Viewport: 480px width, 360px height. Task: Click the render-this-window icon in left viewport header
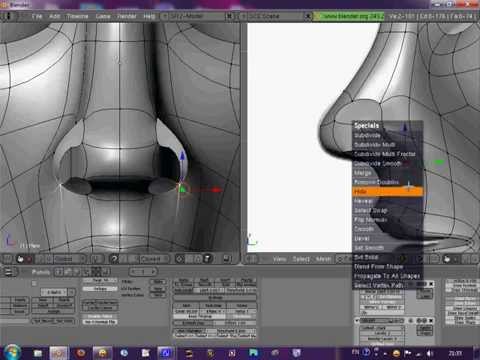227,259
